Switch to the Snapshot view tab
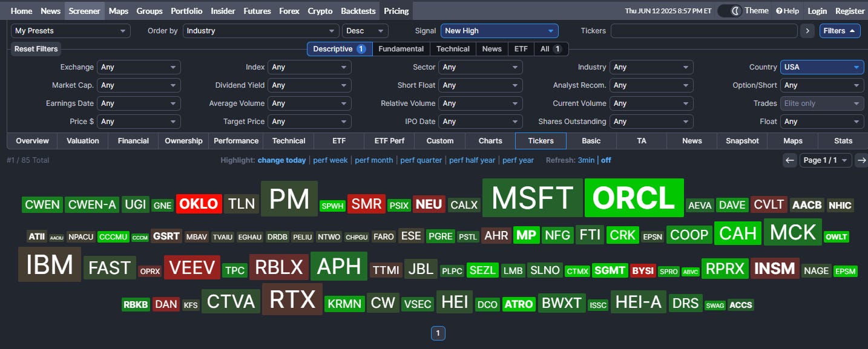The image size is (868, 349). (x=742, y=141)
